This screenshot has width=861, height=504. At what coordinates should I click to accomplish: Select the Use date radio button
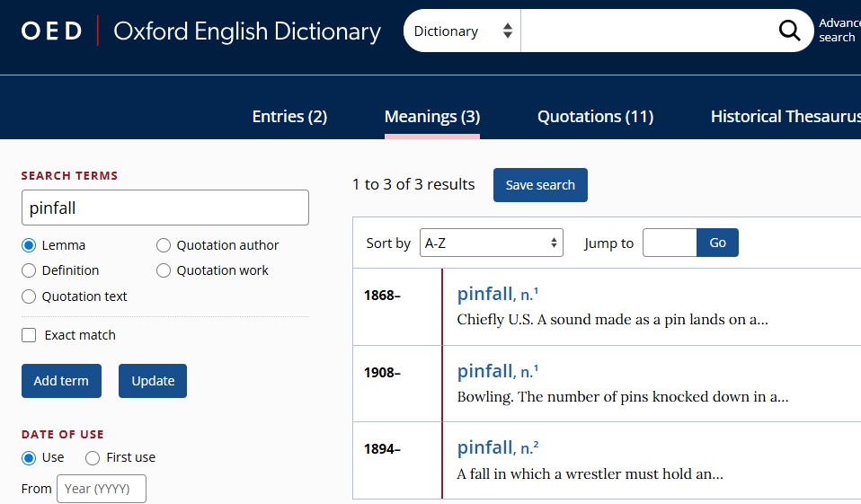click(29, 458)
